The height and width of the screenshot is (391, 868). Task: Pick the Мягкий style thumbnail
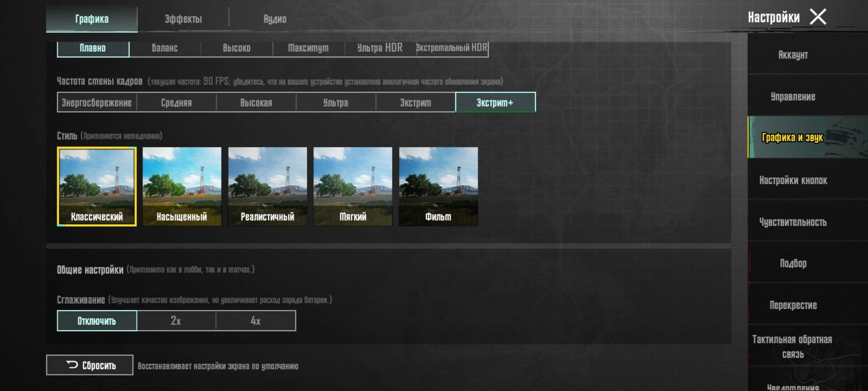pyautogui.click(x=353, y=186)
